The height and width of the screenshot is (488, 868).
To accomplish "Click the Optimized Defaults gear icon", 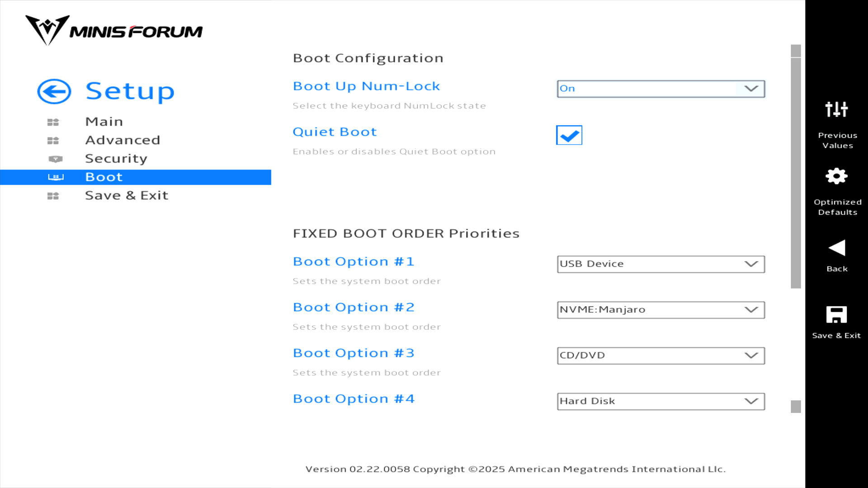I will (x=836, y=176).
